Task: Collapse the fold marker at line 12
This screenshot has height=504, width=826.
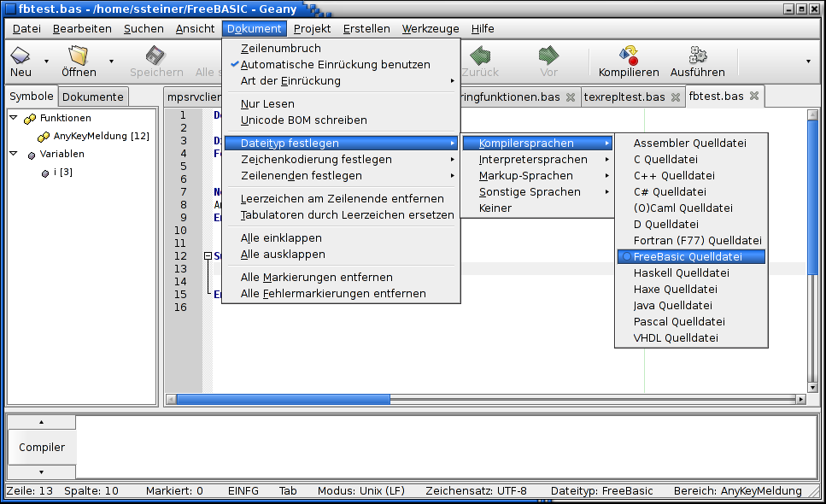Action: click(x=208, y=256)
